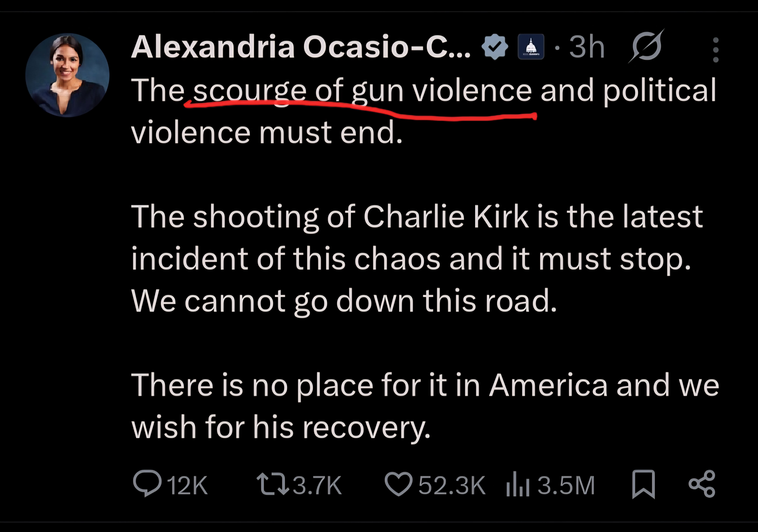Screen dimensions: 758x532
Task: Click the paragraph mentioning Charlie Kirk
Action: [417, 259]
